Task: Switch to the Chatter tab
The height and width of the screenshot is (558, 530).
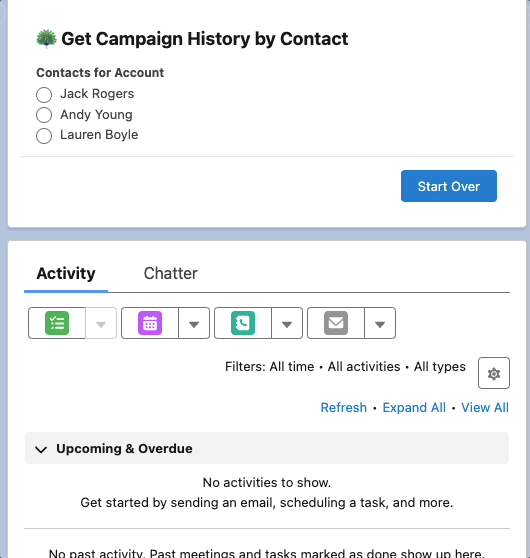Action: coord(170,273)
